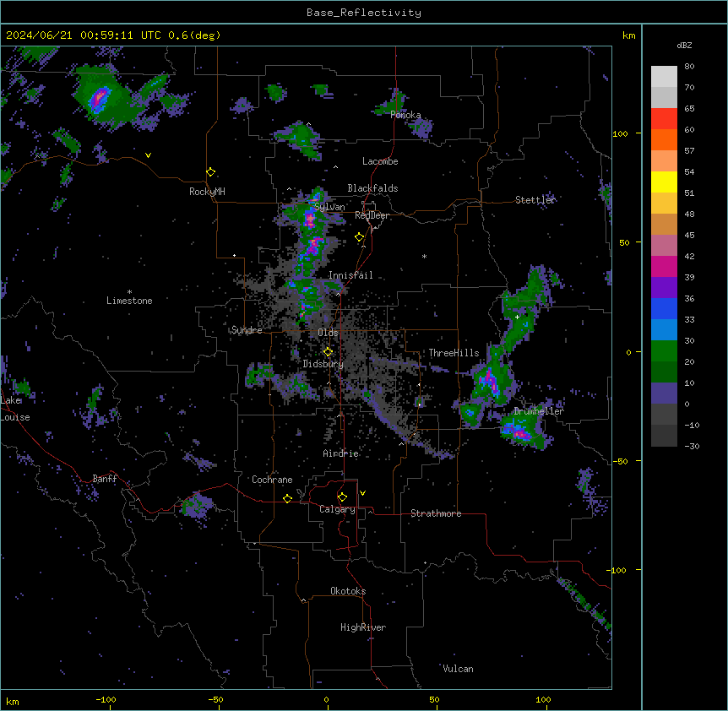This screenshot has height=711, width=728.
Task: Click the RockyMH label
Action: [207, 192]
